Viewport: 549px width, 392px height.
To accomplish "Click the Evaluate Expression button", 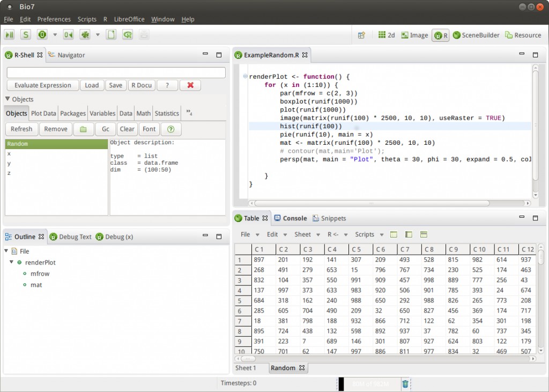I will coord(42,85).
